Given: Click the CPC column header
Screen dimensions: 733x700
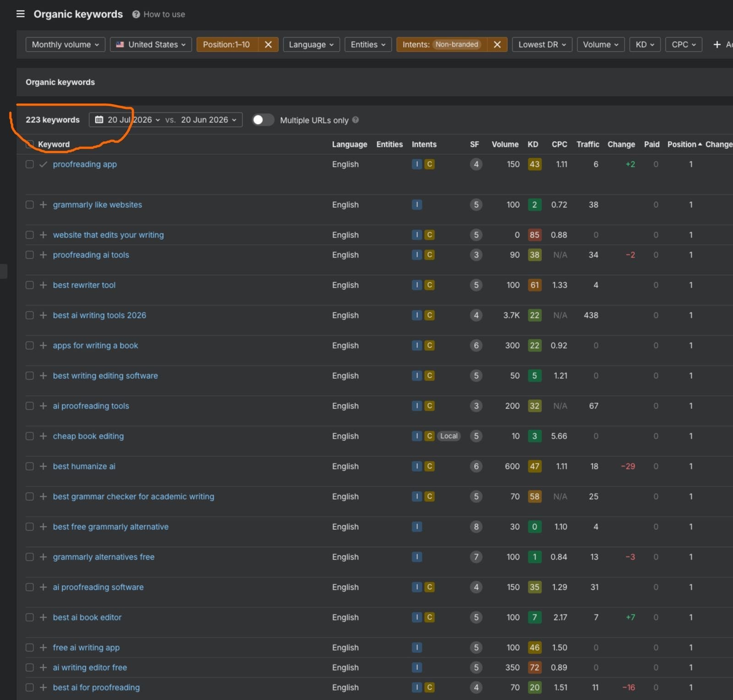Looking at the screenshot, I should [559, 144].
